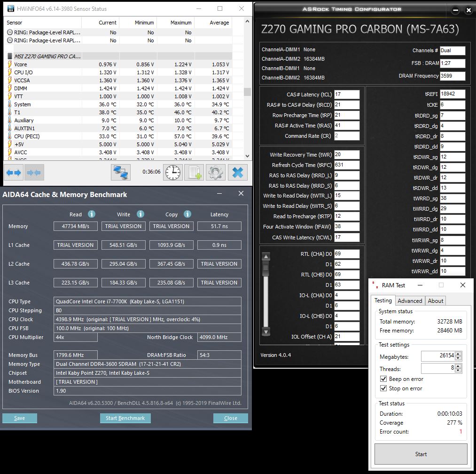
Task: Click the Memory Latency result 51.7 ns
Action: 219,226
